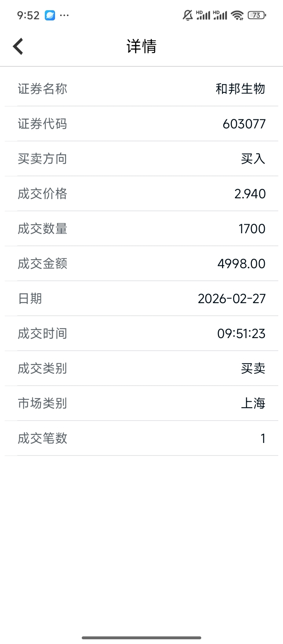This screenshot has width=283, height=644.
Task: Tap the three-dots notification overflow icon
Action: [x=64, y=15]
